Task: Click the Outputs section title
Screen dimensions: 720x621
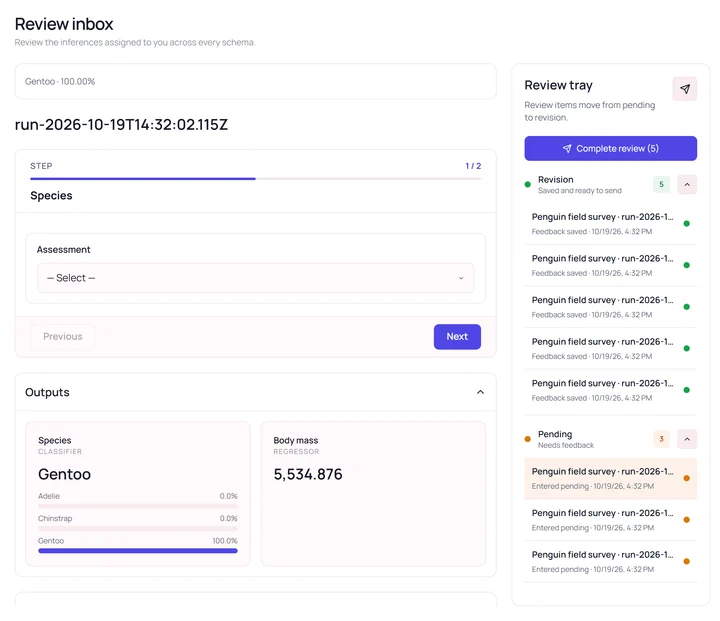Action: 47,392
